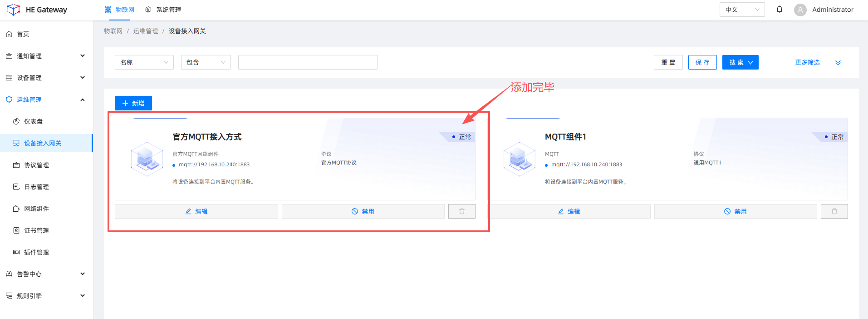
Task: Click the 仪表盘 dashboard icon
Action: tap(16, 121)
